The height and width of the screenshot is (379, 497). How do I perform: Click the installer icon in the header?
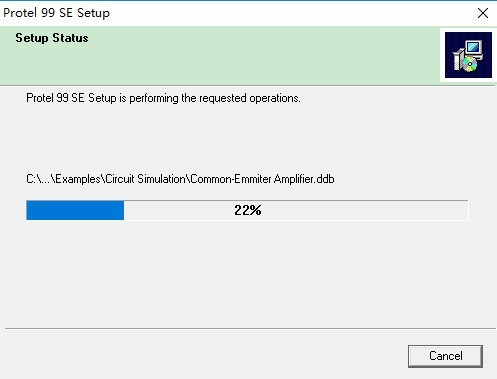click(x=468, y=55)
